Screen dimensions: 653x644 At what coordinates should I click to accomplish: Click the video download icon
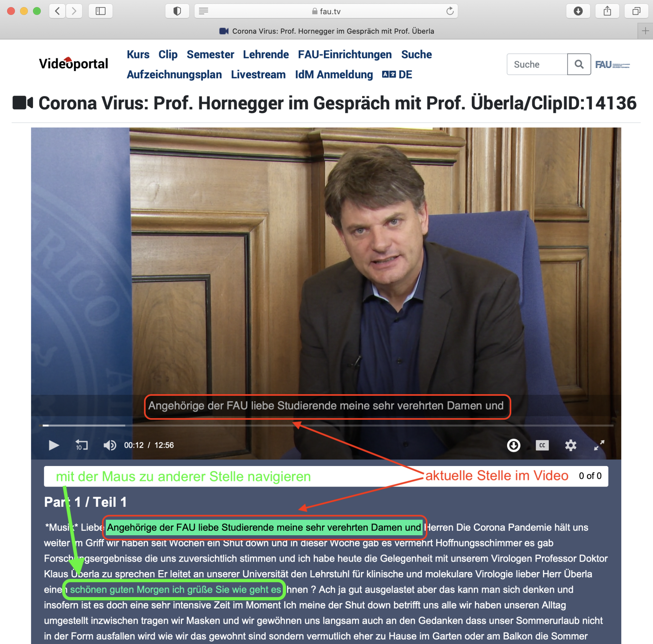[513, 445]
